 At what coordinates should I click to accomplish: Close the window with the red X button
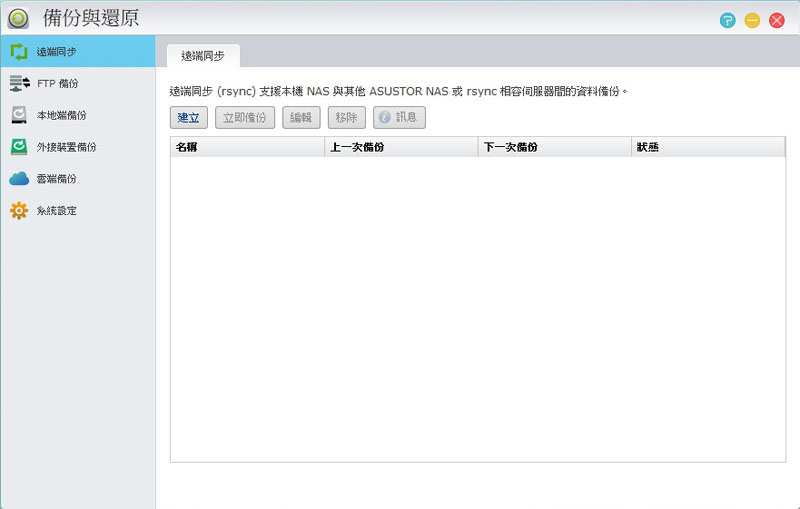click(777, 20)
